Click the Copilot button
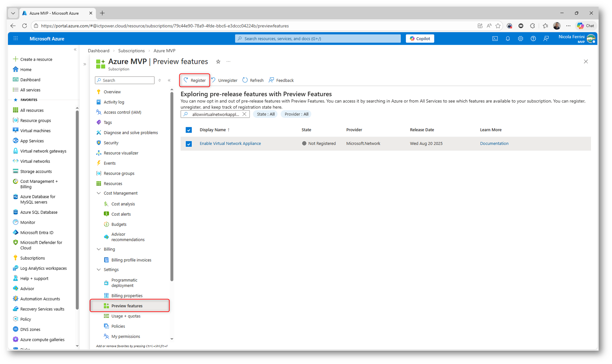Image resolution: width=612 pixels, height=364 pixels. [x=420, y=38]
